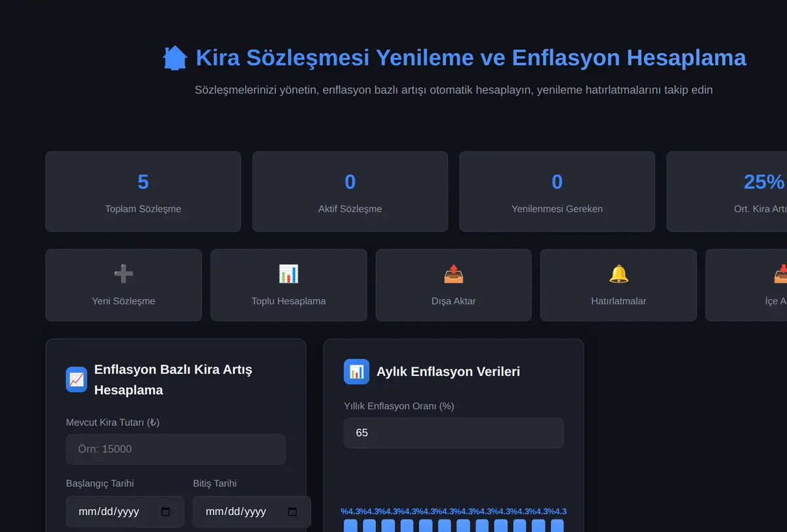The width and height of the screenshot is (787, 532).
Task: Click the subtitle starting 'Sözleşmelerinizi yönetin'
Action: [454, 90]
